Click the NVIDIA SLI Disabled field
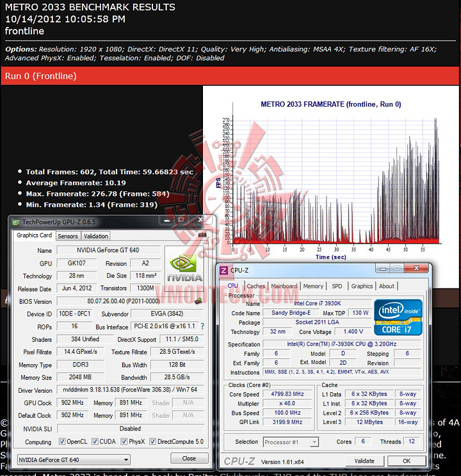 (130, 429)
